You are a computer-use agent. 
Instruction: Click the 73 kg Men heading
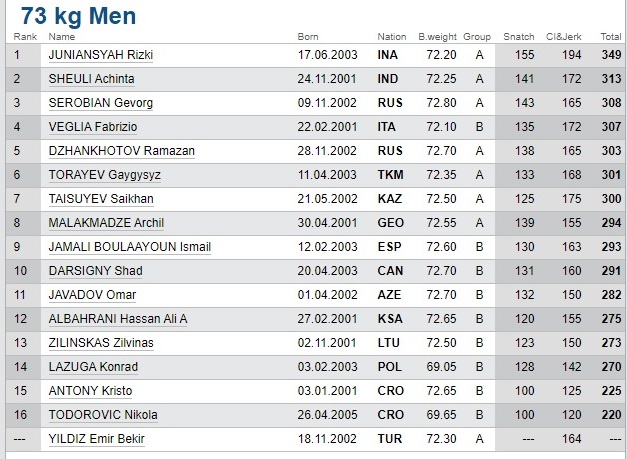click(x=78, y=15)
